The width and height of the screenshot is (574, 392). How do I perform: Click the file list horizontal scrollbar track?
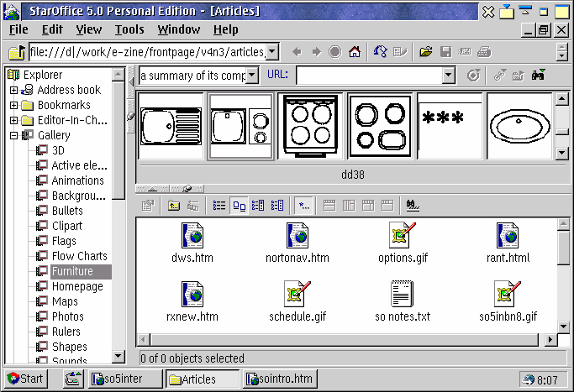click(344, 340)
